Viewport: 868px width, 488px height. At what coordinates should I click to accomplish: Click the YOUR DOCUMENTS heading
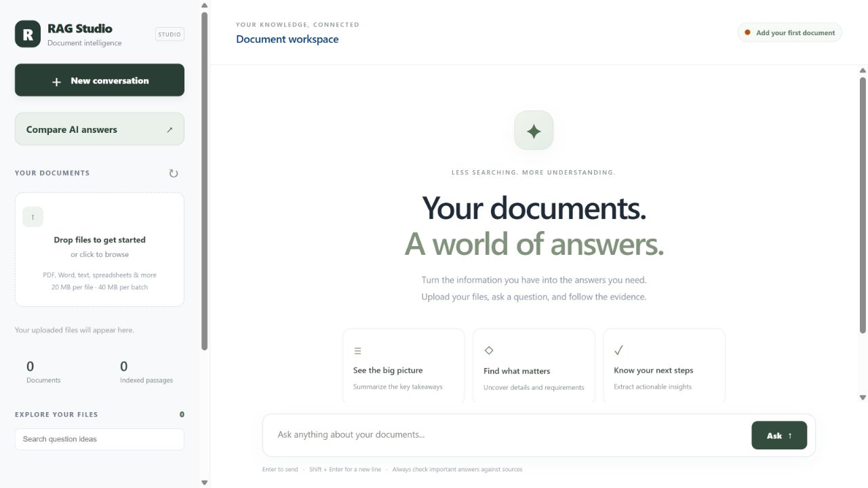tap(52, 173)
